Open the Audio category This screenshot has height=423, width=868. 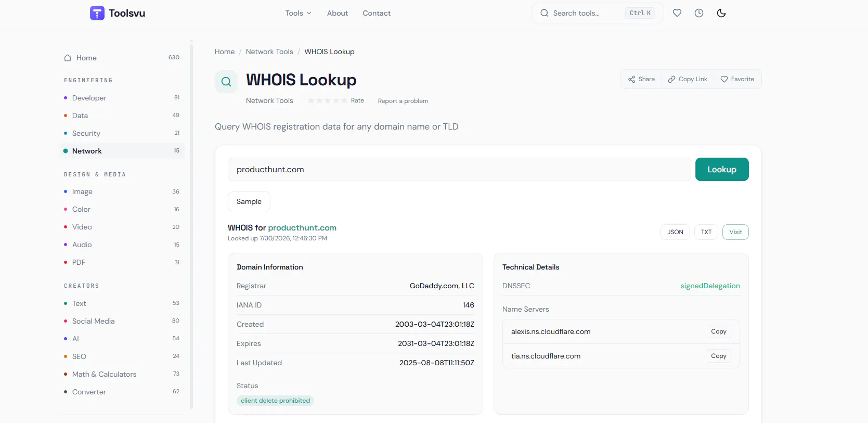coord(122,245)
